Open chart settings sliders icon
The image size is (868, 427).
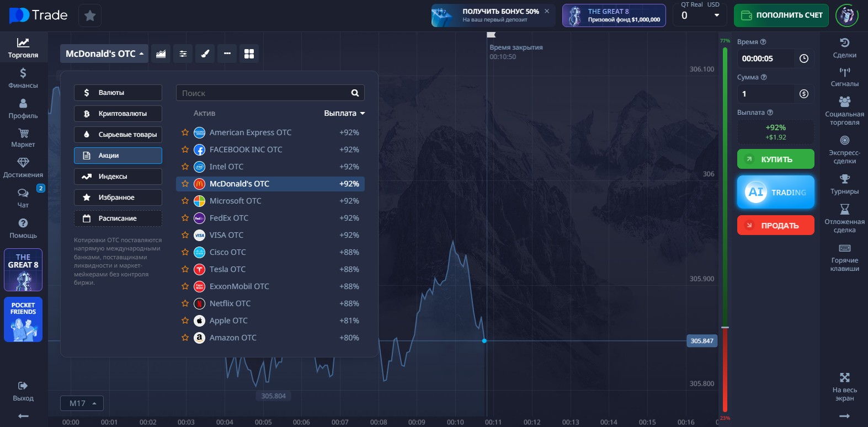[183, 54]
